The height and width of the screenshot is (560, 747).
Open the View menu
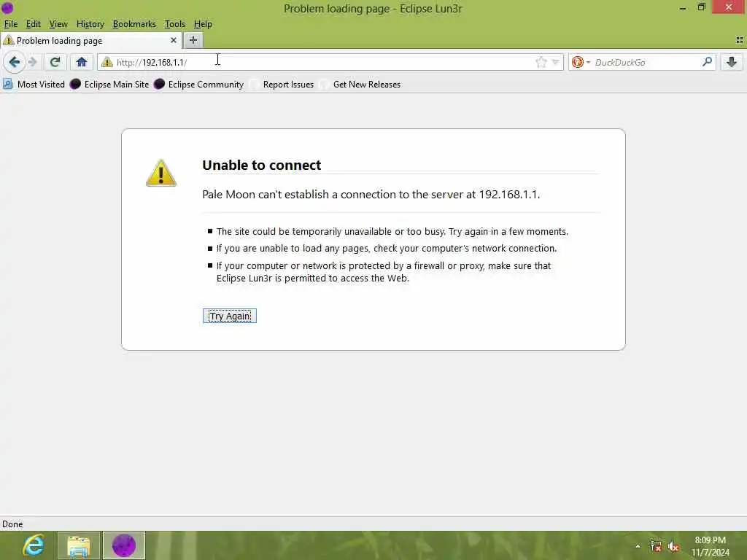pos(58,24)
